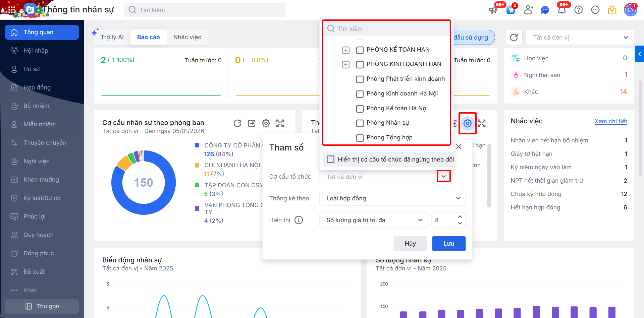Open the help question mark icon
644x318 pixels.
click(579, 10)
